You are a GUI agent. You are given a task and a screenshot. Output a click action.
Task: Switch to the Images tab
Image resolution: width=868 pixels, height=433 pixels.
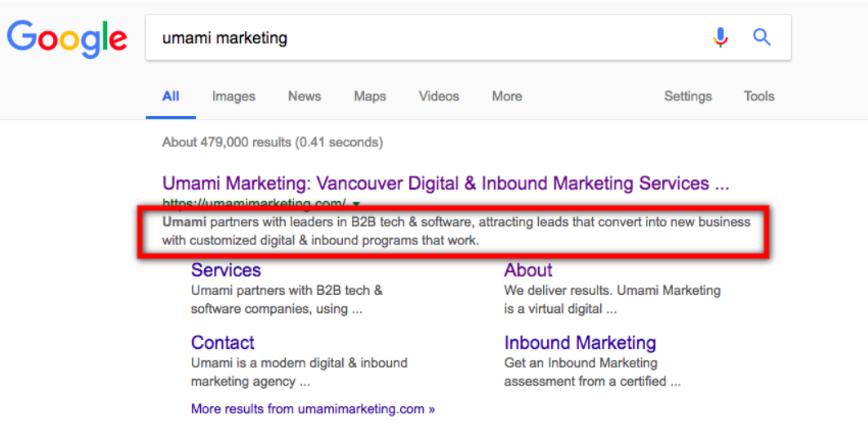tap(234, 96)
